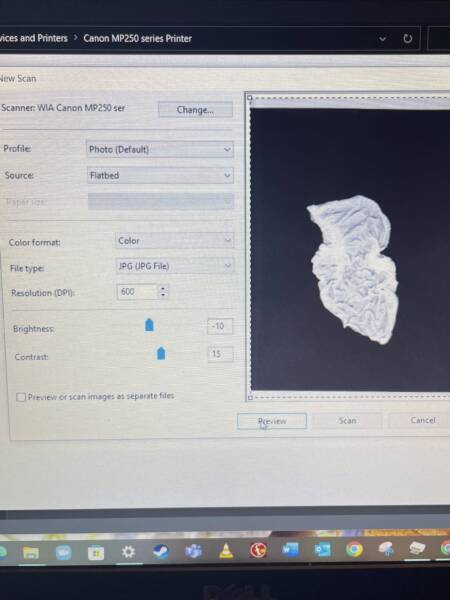
Task: Enable 'Preview or scan images as separate files'
Action: pyautogui.click(x=21, y=397)
